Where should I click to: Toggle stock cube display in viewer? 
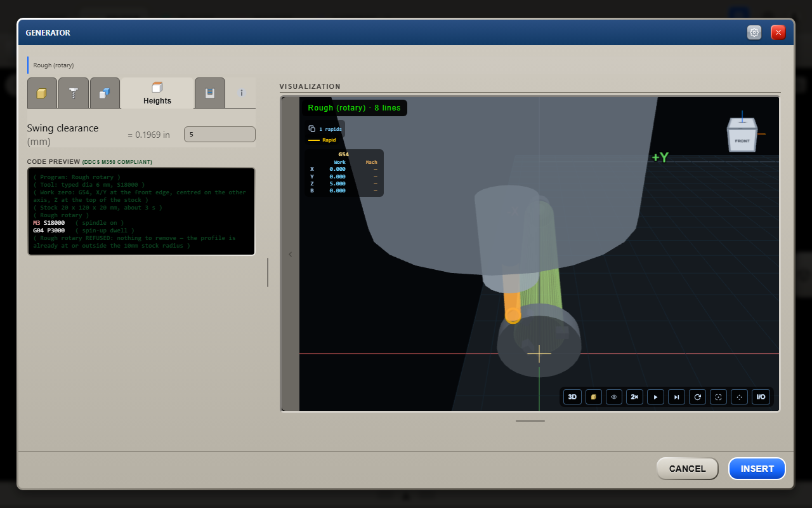pyautogui.click(x=593, y=397)
